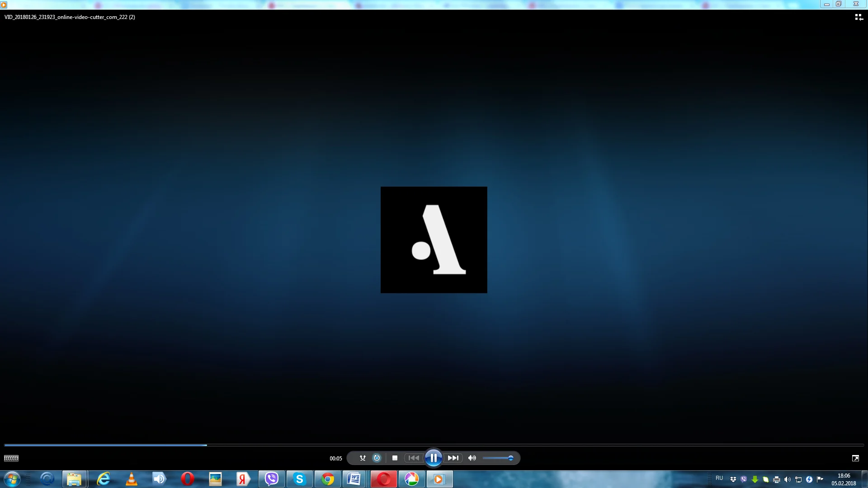Open the Viber taskbar button
Viewport: 868px width, 488px height.
point(272,479)
